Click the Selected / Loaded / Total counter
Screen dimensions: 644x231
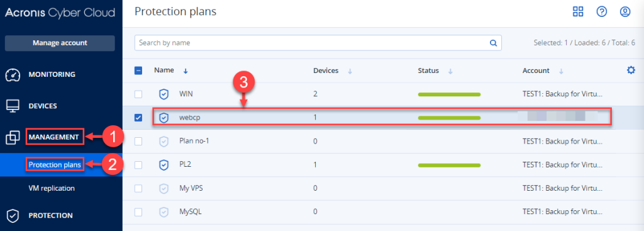[584, 43]
